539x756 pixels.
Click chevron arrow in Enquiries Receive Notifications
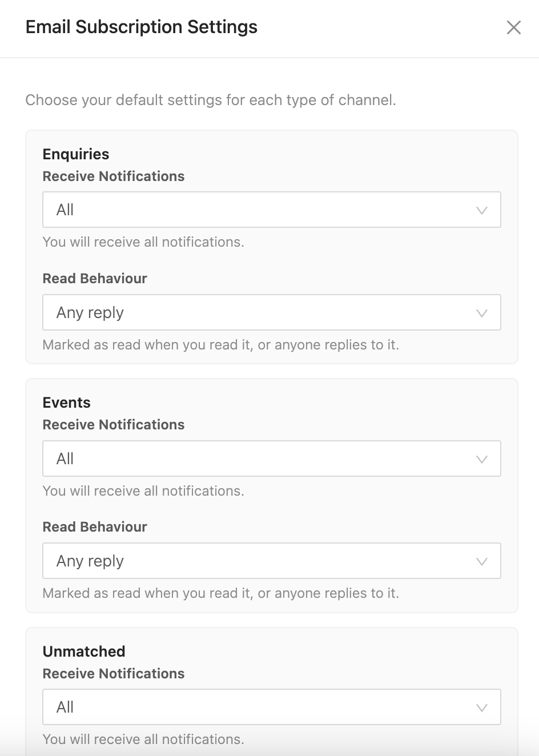click(x=482, y=210)
